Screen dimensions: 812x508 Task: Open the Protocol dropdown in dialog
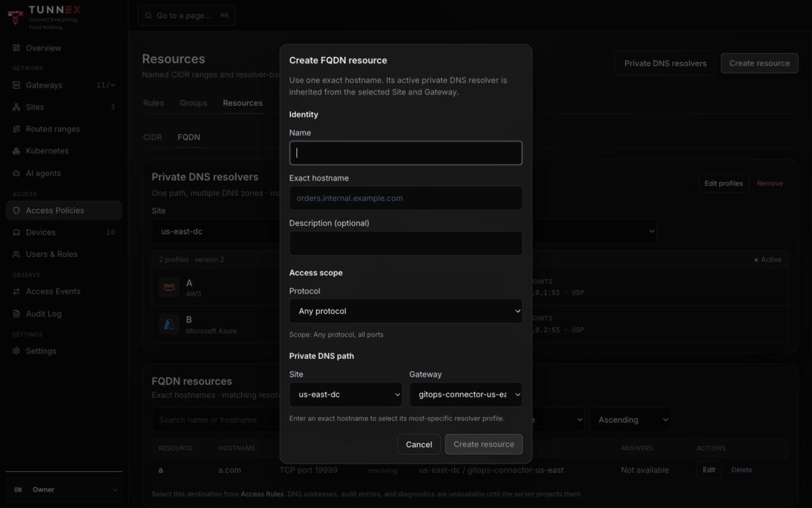click(406, 311)
